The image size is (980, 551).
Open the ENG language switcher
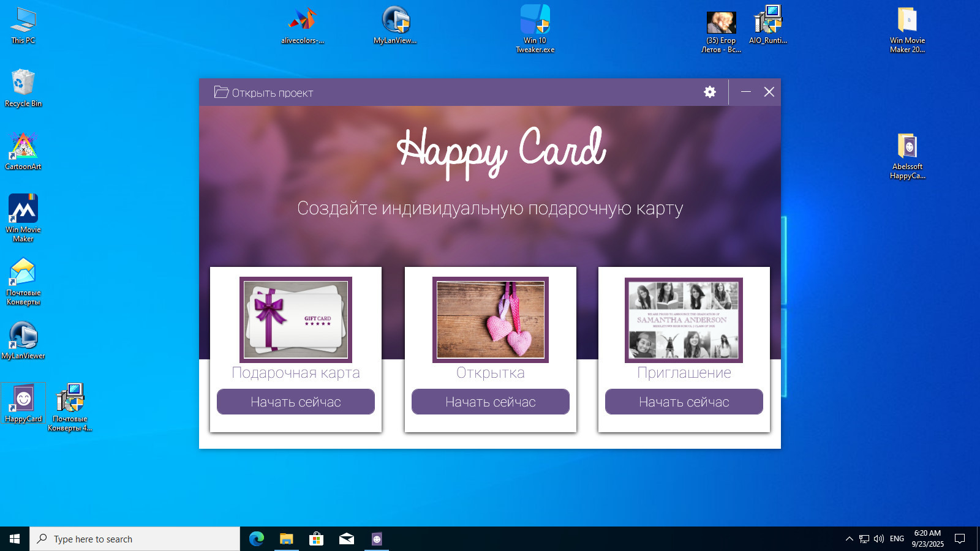pyautogui.click(x=897, y=539)
